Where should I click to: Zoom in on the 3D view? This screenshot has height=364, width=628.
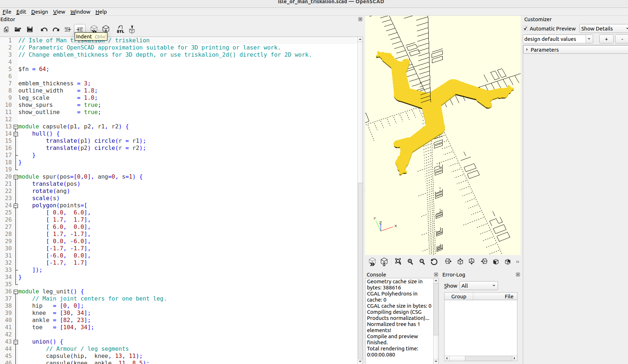pos(410,262)
